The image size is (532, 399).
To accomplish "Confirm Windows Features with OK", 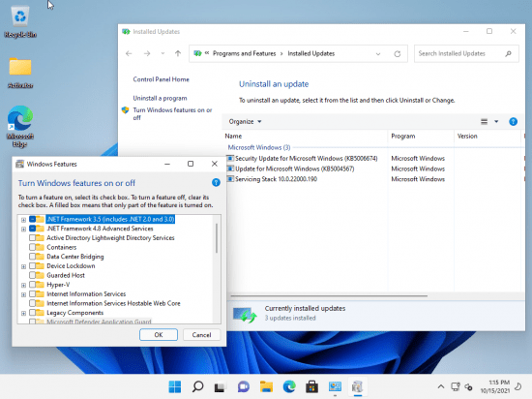I will coord(159,335).
